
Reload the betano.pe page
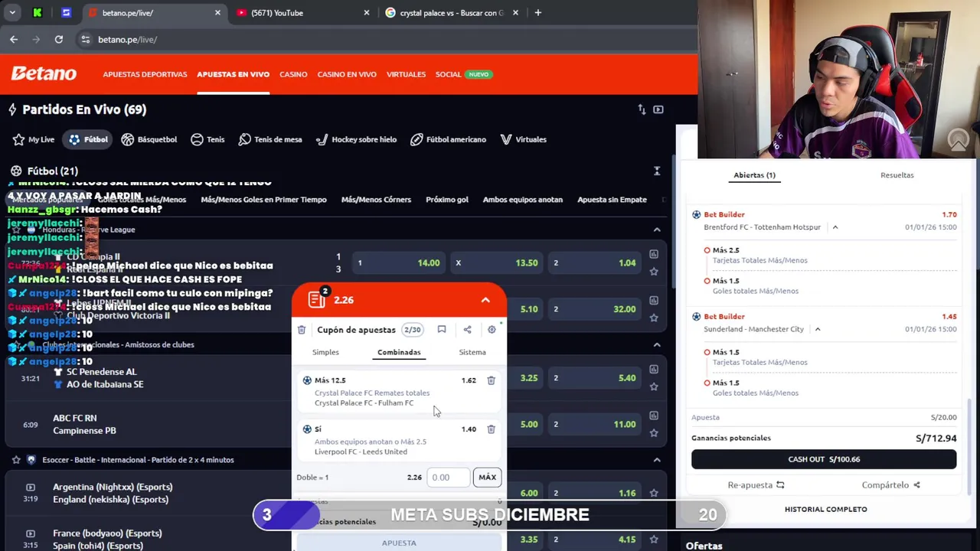59,39
